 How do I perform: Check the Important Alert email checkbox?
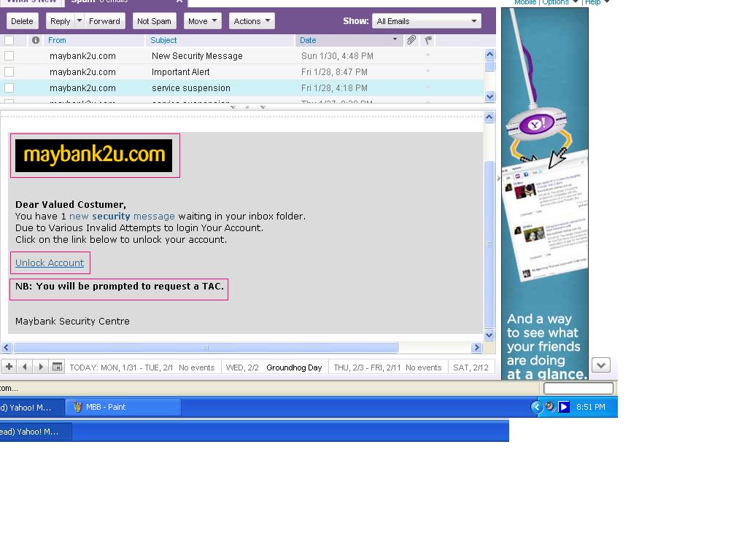[9, 72]
